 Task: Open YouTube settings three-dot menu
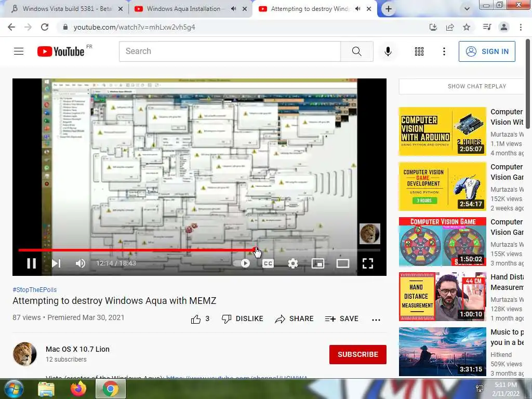(x=444, y=51)
